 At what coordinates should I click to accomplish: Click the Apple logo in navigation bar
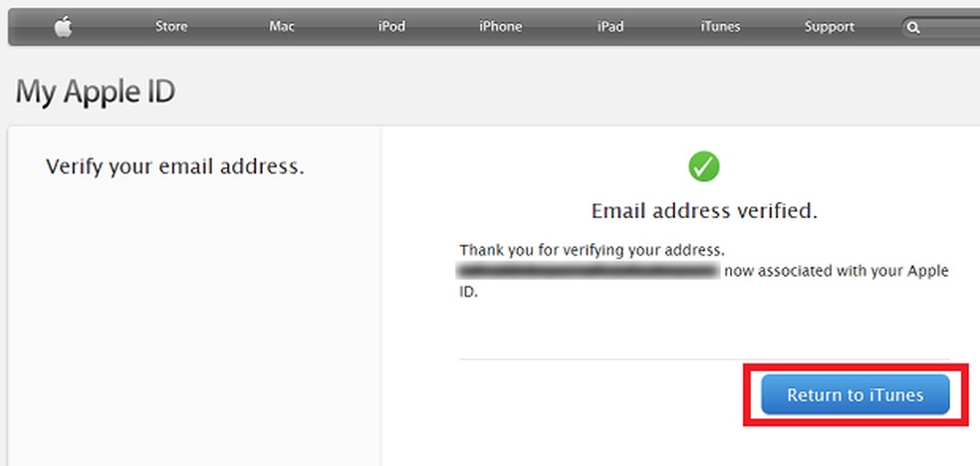(x=63, y=26)
